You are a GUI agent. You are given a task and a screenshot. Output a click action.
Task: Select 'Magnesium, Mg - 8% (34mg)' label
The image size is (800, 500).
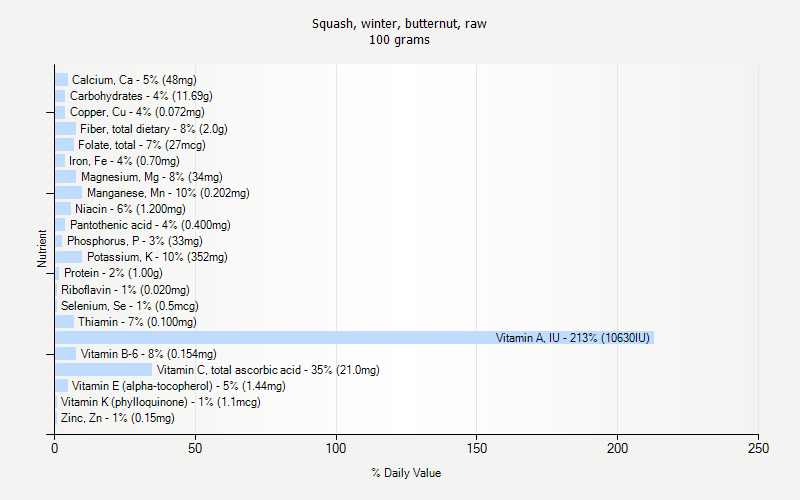pos(152,177)
